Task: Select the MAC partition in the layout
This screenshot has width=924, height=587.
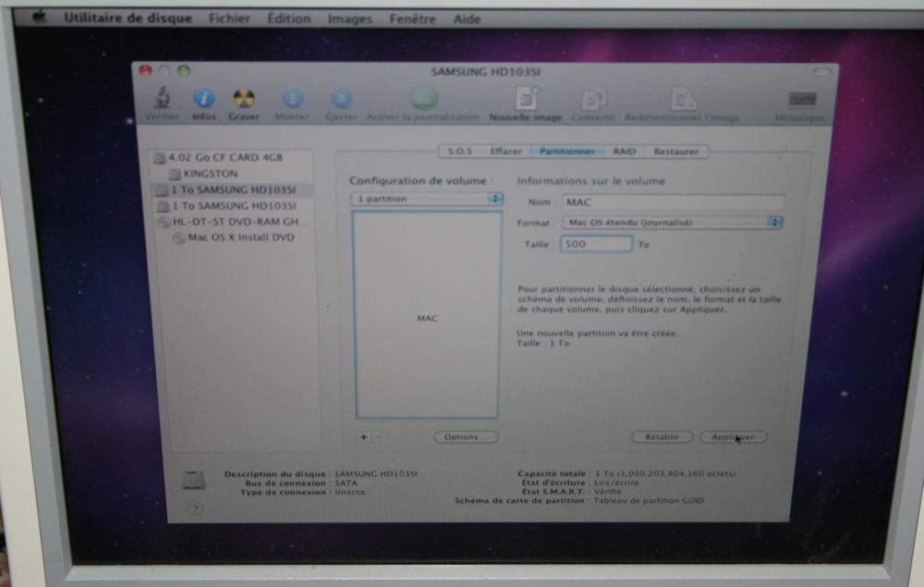Action: click(427, 315)
